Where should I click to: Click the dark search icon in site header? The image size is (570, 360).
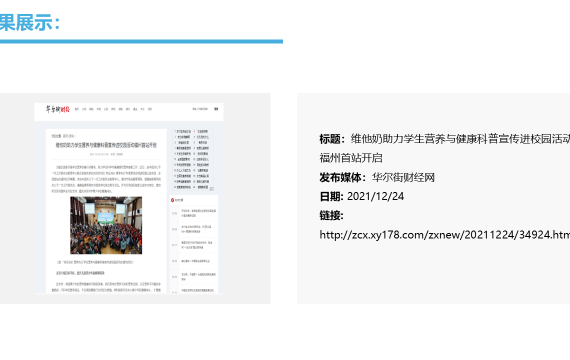216,109
